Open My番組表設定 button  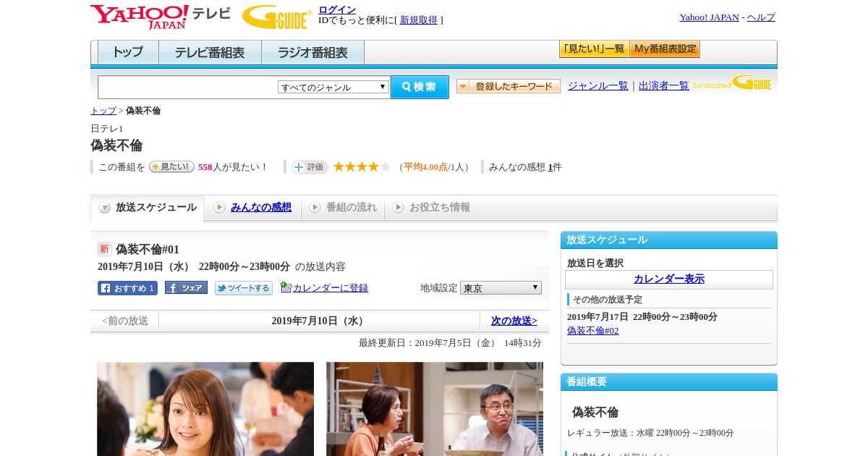point(665,49)
